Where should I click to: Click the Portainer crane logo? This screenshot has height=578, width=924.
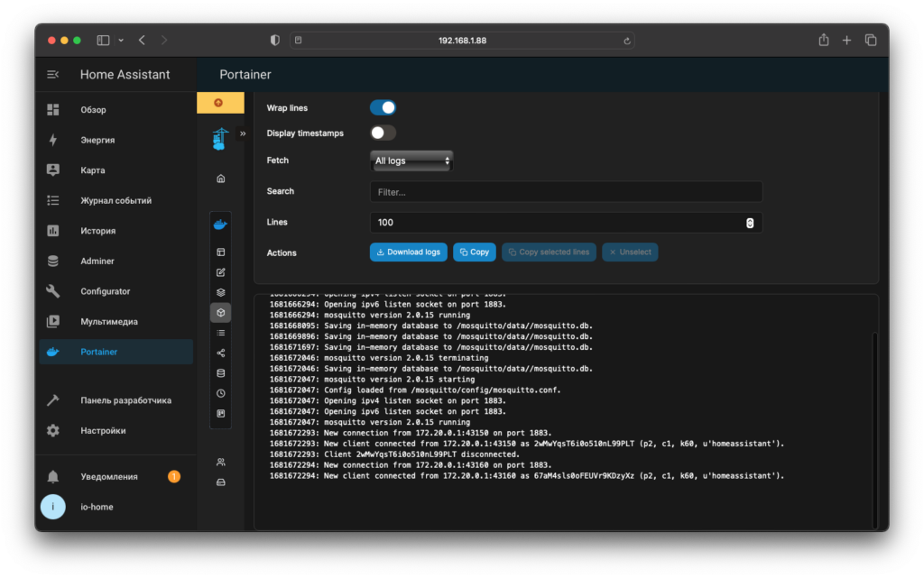coord(220,140)
